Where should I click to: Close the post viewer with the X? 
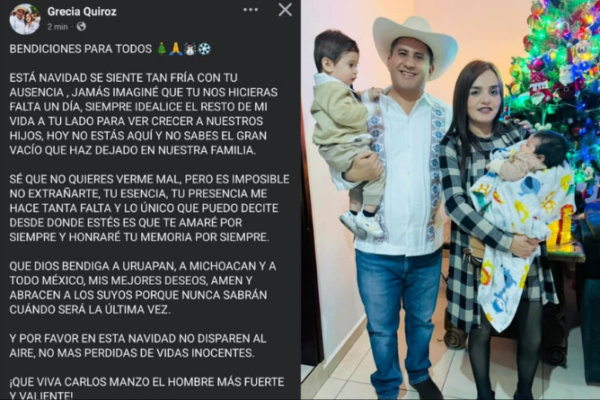click(x=285, y=10)
